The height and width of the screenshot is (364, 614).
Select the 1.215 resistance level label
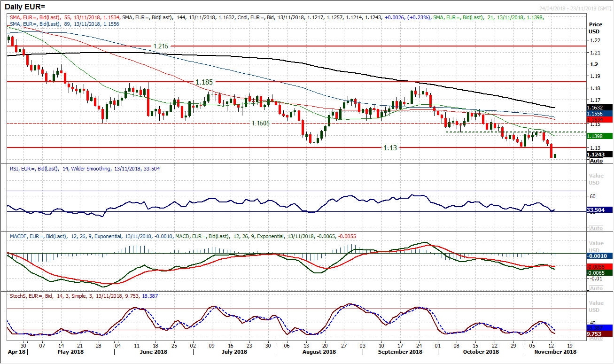point(160,46)
